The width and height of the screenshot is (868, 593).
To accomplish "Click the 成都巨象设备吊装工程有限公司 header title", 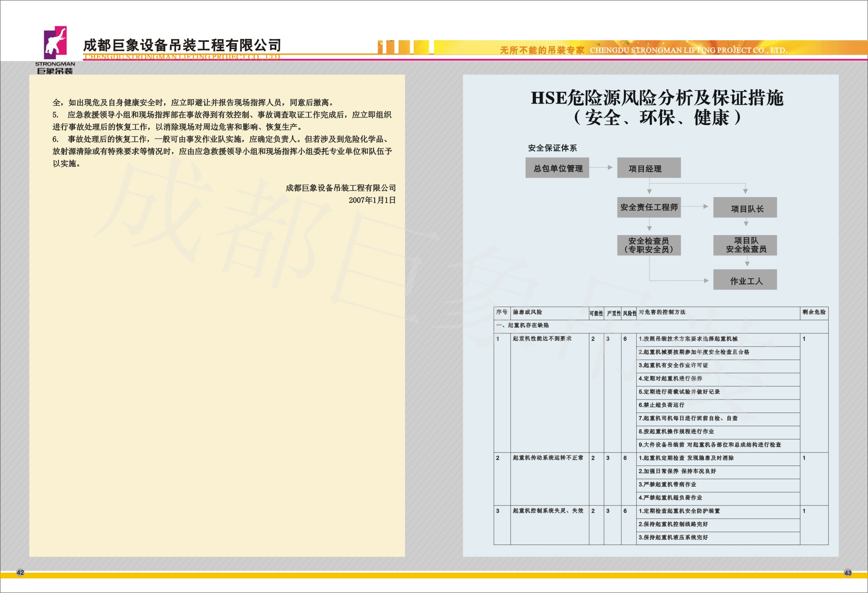I will pos(182,45).
